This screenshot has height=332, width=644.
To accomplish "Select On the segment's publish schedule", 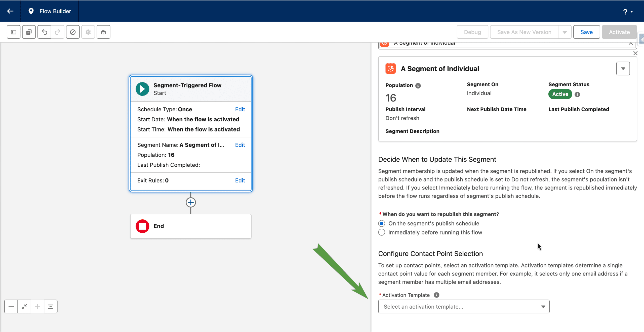I will (x=382, y=223).
